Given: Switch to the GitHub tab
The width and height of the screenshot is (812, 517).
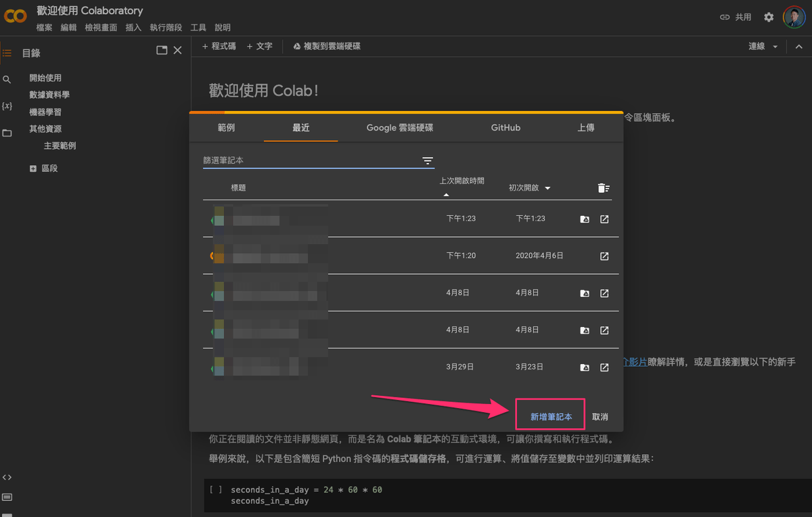Looking at the screenshot, I should (506, 127).
